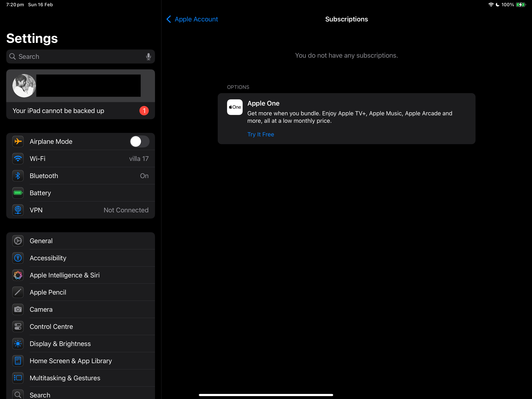Screen dimensions: 532x399
Task: Open Apple Intelligence & Siri icon
Action: 18,275
